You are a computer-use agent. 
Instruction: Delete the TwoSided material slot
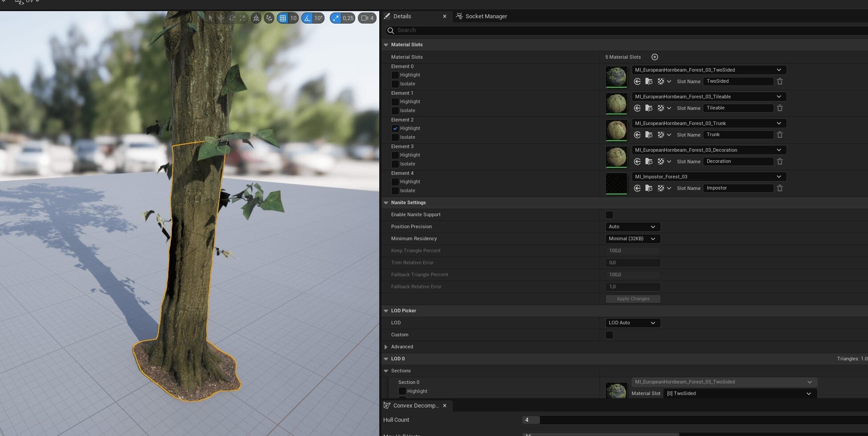click(x=779, y=81)
